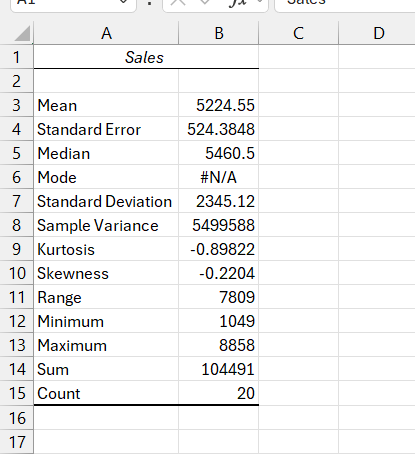Click the Skewness label cell
This screenshot has width=415, height=454.
(106, 273)
